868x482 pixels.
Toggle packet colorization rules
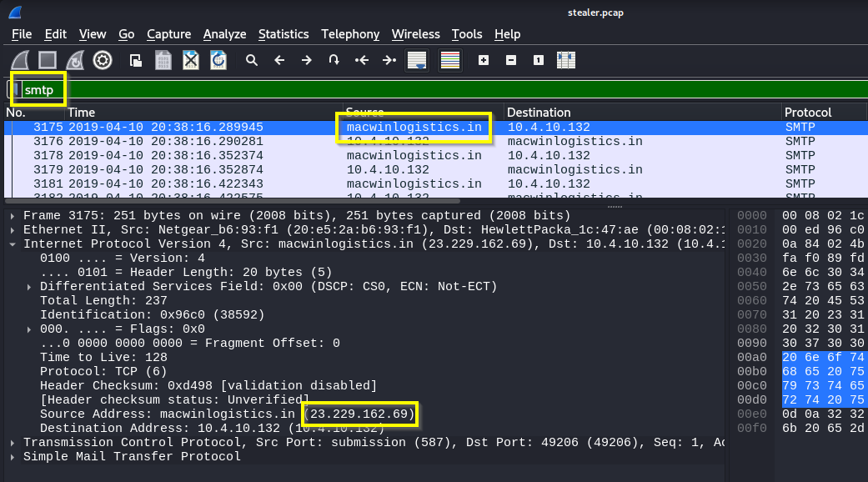(x=450, y=60)
